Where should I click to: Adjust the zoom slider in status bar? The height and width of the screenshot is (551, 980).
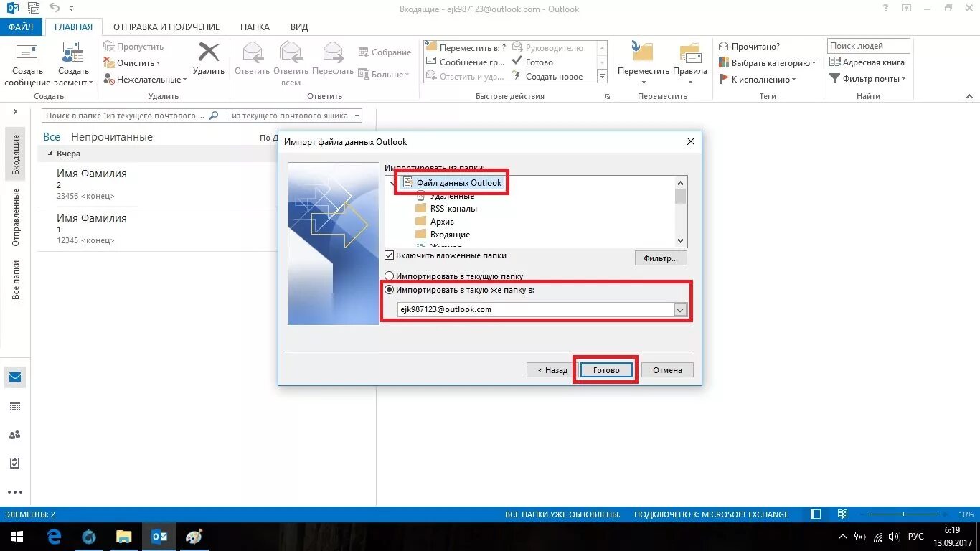pyautogui.click(x=904, y=514)
